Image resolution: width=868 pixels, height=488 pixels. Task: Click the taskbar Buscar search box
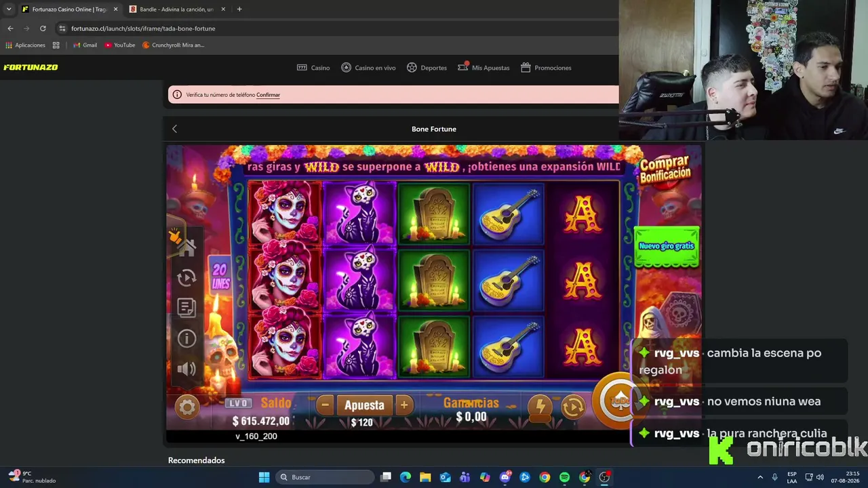click(x=325, y=477)
